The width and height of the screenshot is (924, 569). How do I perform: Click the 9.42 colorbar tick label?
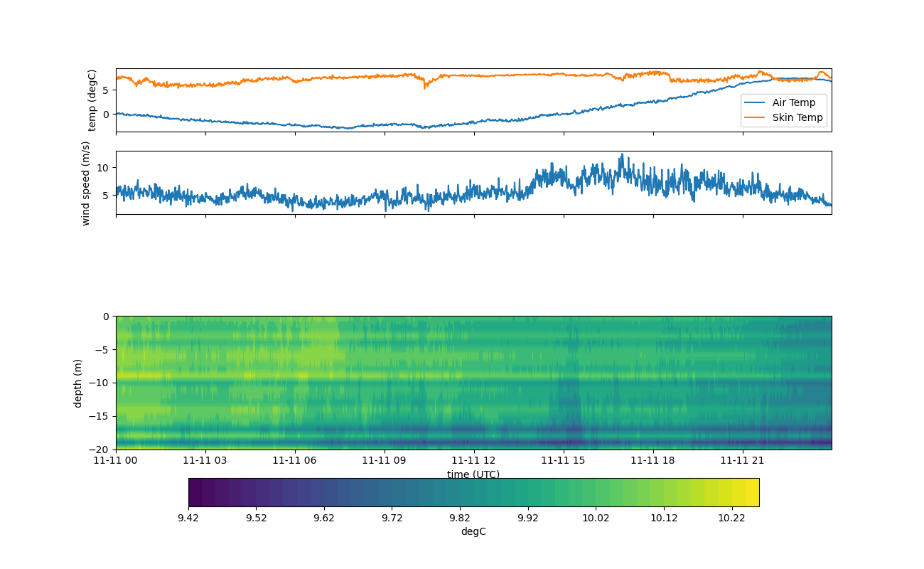pos(188,518)
